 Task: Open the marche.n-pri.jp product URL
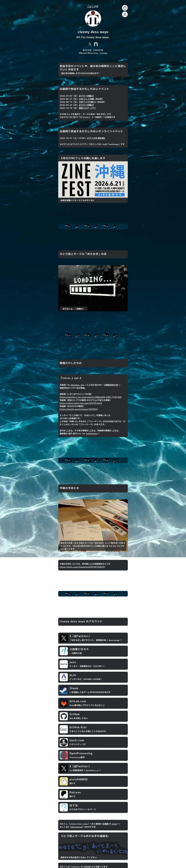click(91, 397)
